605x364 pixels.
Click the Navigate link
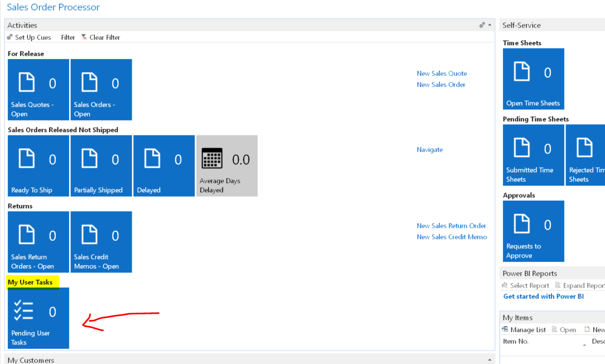coord(430,149)
